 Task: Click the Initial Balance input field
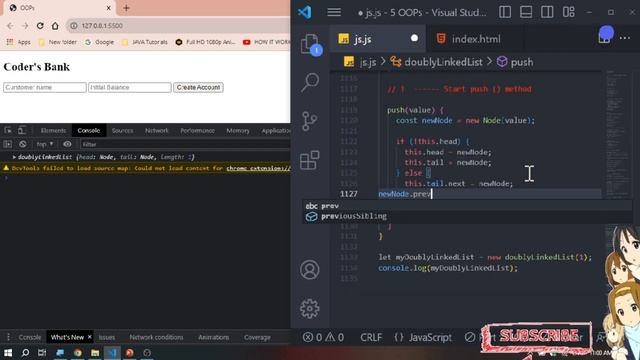130,87
